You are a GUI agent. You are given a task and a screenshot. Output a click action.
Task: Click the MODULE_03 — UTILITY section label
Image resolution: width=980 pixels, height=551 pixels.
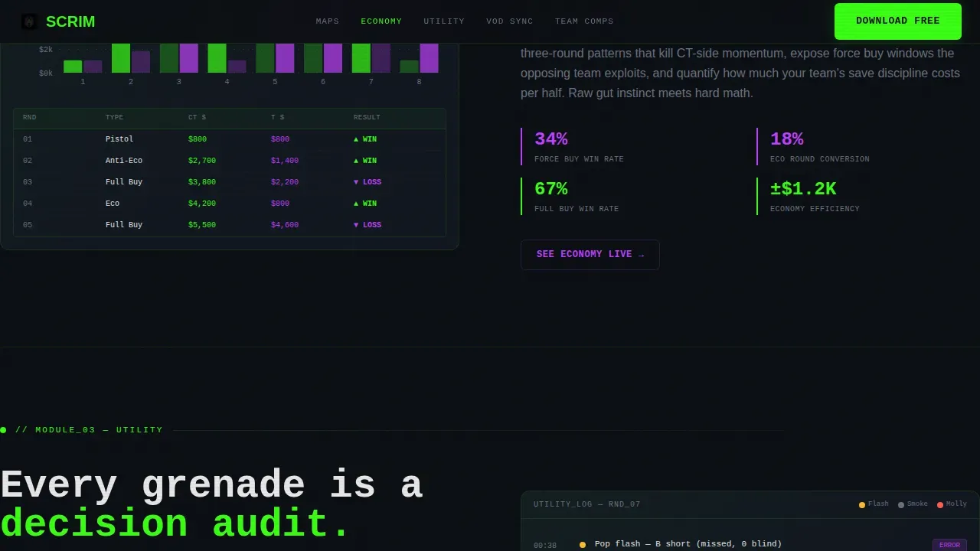89,430
